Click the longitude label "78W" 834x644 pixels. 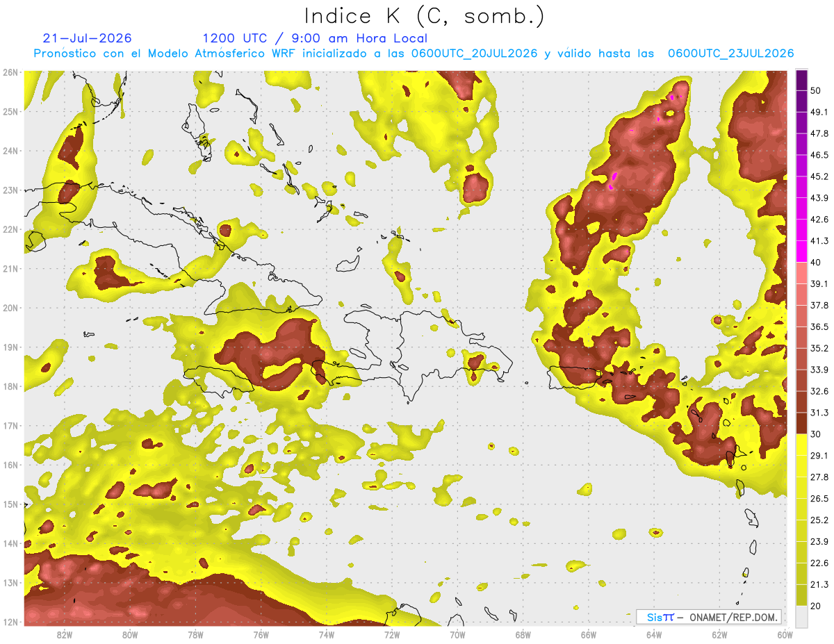point(195,634)
